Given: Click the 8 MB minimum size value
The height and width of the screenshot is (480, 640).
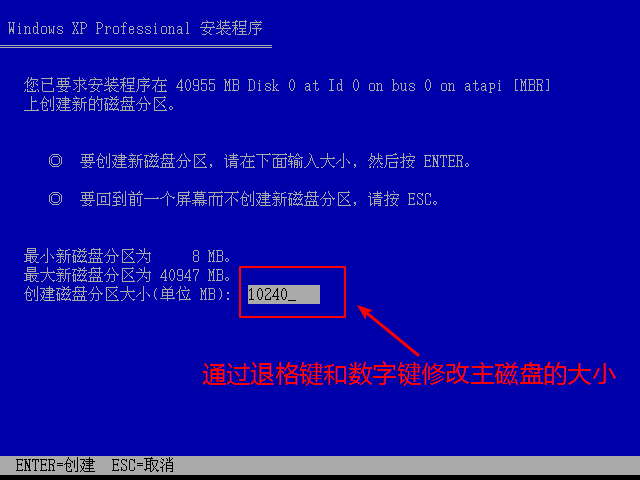Looking at the screenshot, I should (211, 257).
